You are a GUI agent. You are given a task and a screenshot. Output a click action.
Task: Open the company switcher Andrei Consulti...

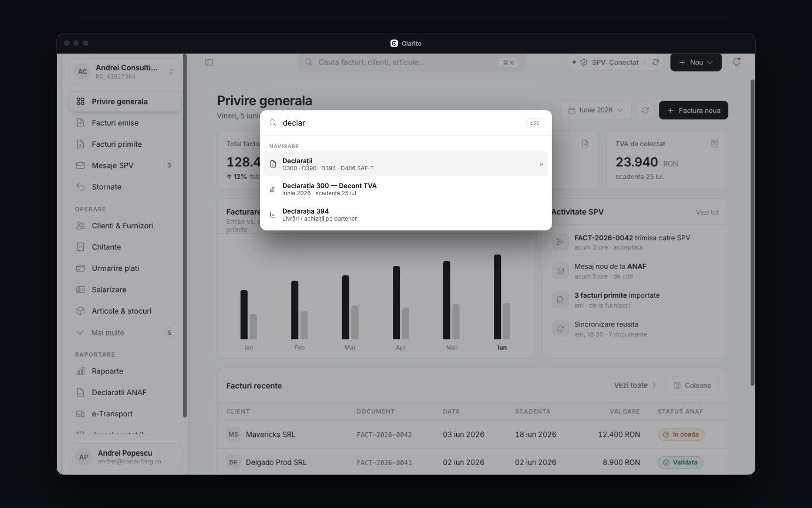(125, 71)
